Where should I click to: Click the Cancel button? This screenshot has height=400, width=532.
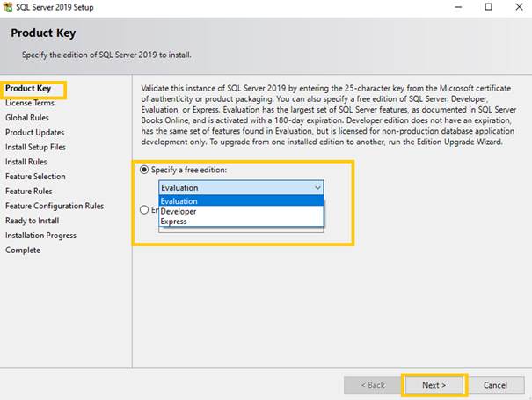(x=495, y=385)
